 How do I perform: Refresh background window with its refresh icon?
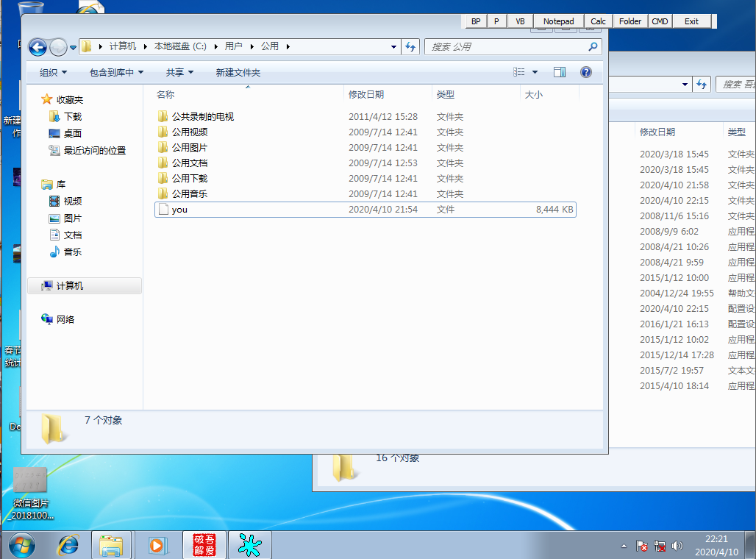[702, 85]
